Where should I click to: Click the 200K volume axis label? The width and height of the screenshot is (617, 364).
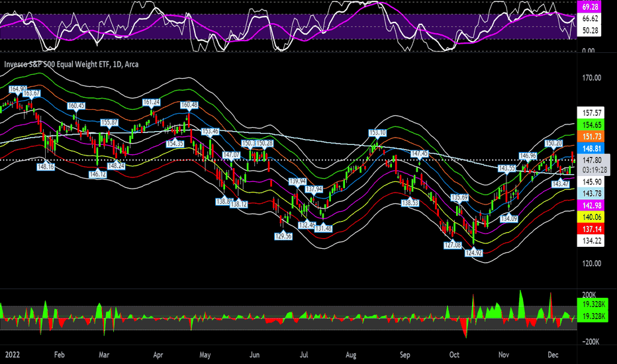pos(589,295)
